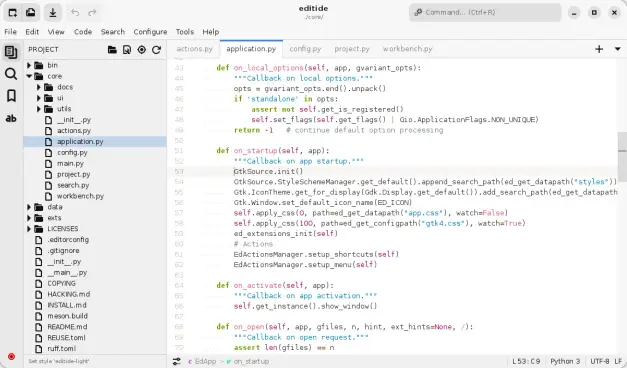The height and width of the screenshot is (368, 627).
Task: Expand the docs folder
Action: [x=39, y=87]
